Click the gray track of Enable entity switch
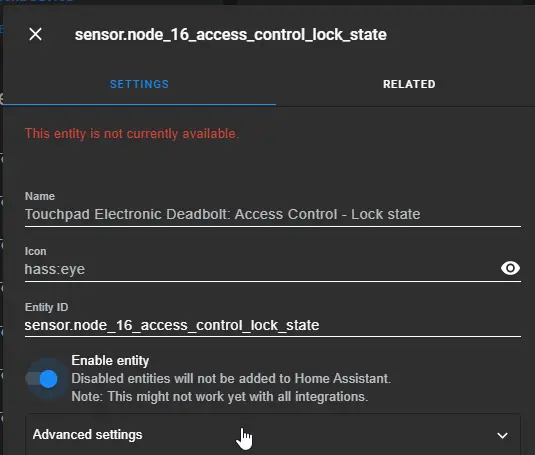The height and width of the screenshot is (455, 535). click(32, 379)
